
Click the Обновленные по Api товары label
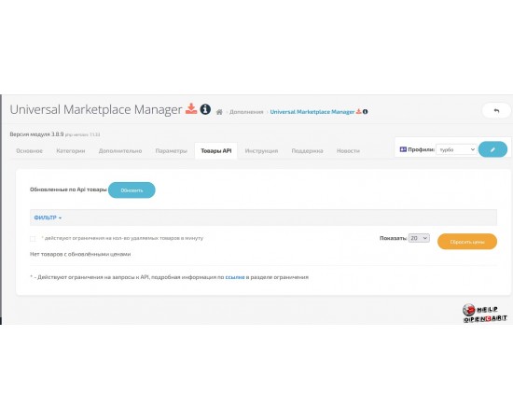[x=68, y=189]
